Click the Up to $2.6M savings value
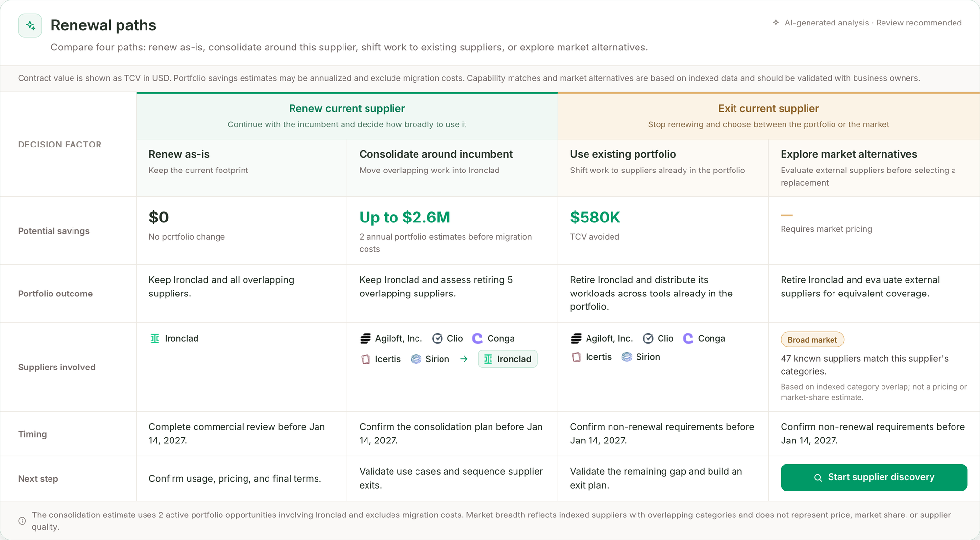 coord(405,217)
